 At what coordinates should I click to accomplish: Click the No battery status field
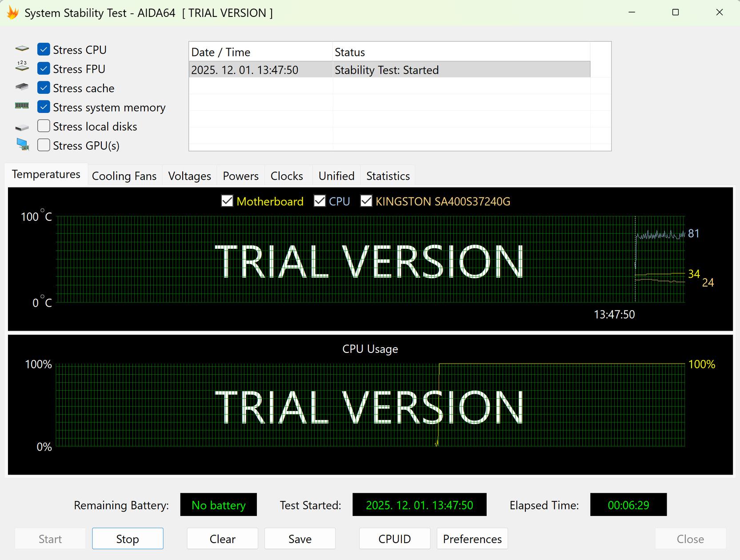(219, 505)
